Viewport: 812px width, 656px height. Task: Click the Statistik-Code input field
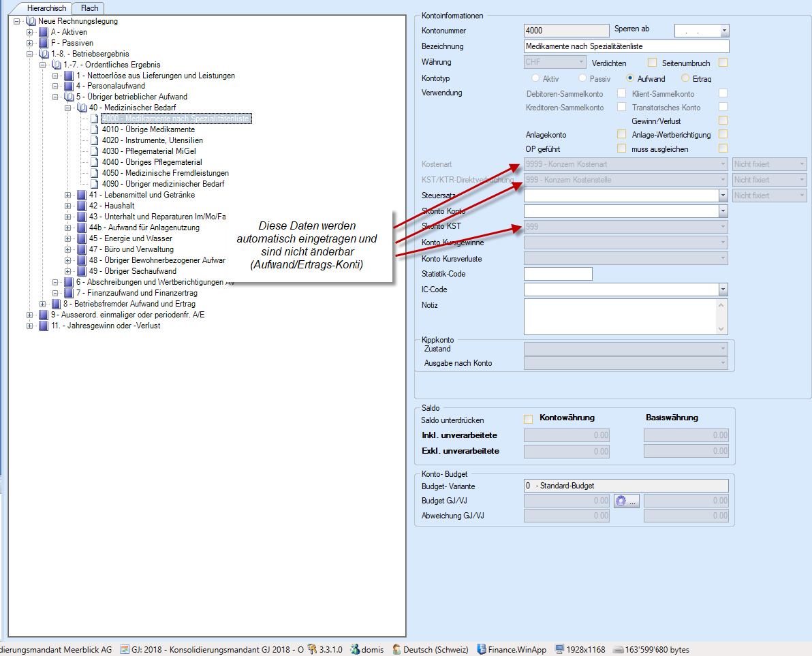[x=559, y=274]
